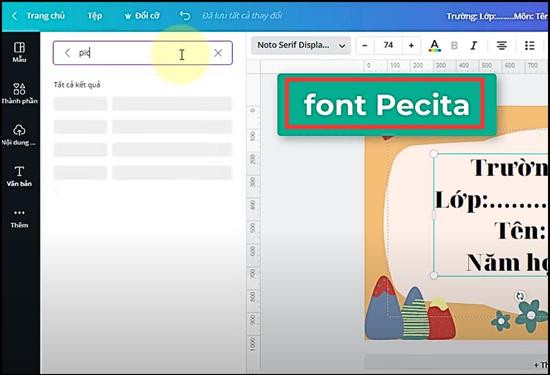The height and width of the screenshot is (375, 550).
Task: Click the top-left text box resize handle
Action: coord(434,154)
